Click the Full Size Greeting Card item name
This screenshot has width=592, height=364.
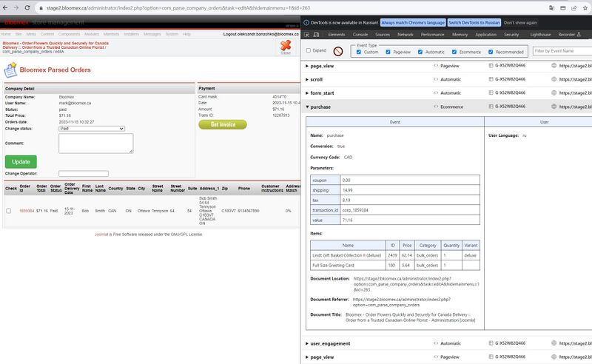click(x=333, y=266)
